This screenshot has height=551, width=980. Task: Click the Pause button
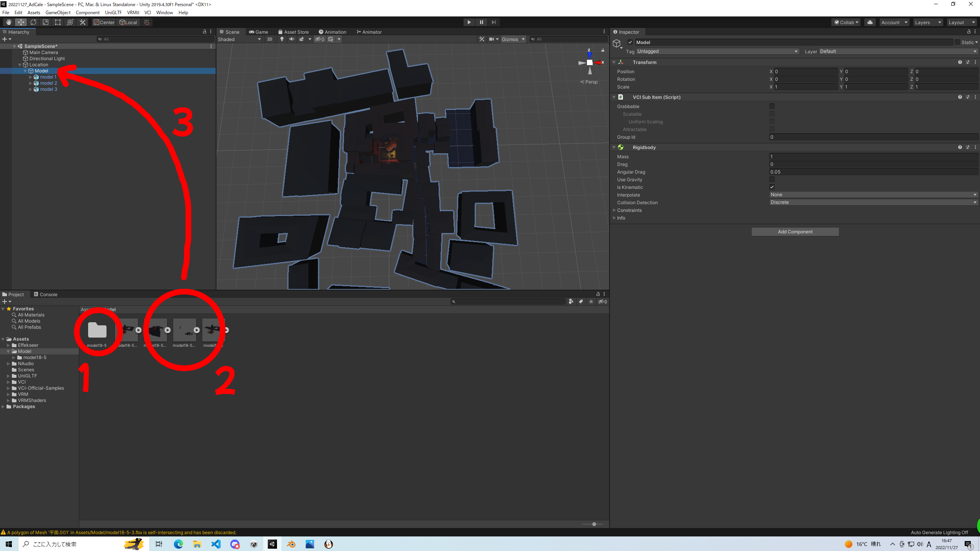point(481,22)
